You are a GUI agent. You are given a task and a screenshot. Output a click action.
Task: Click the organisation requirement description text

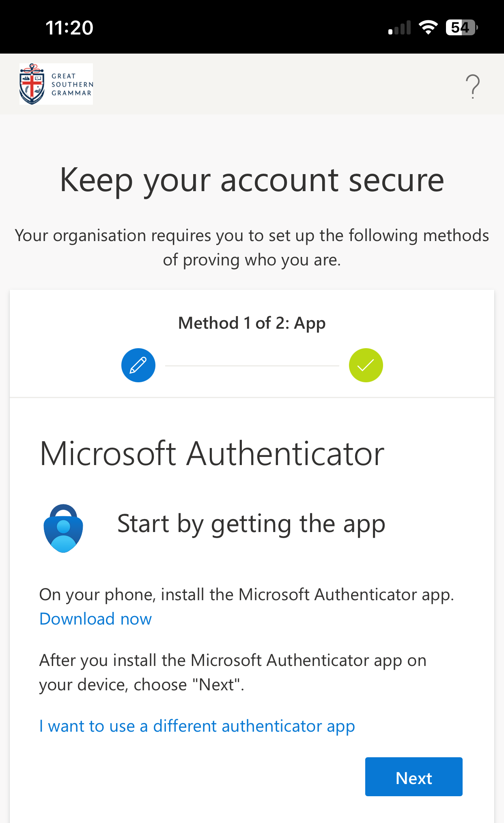(252, 246)
